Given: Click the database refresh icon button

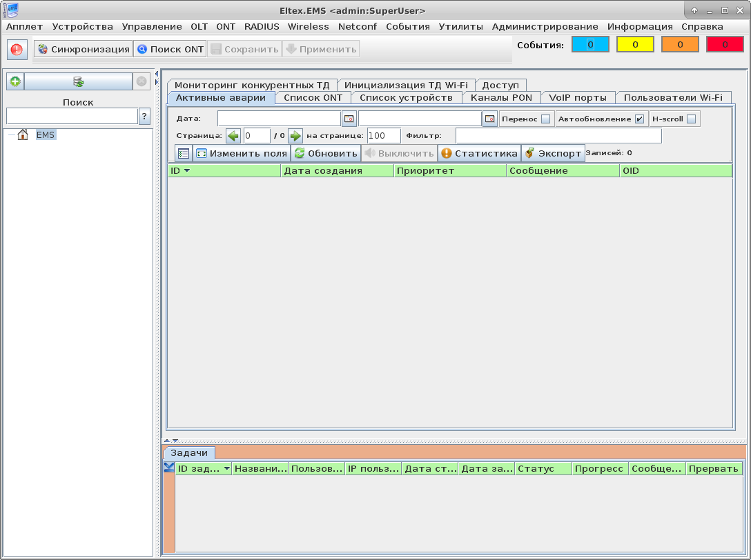Looking at the screenshot, I should coord(78,81).
